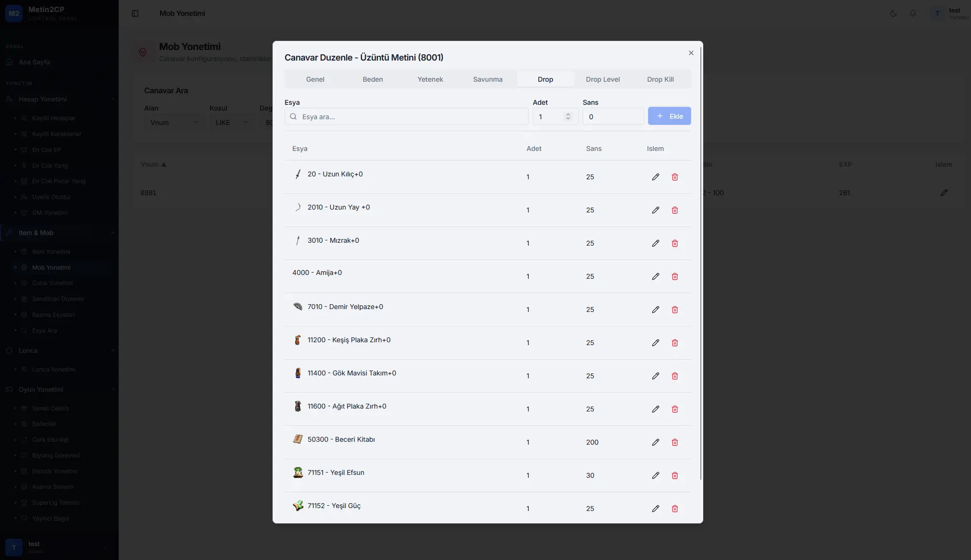Collapse the Lonca sidebar section

click(60, 350)
